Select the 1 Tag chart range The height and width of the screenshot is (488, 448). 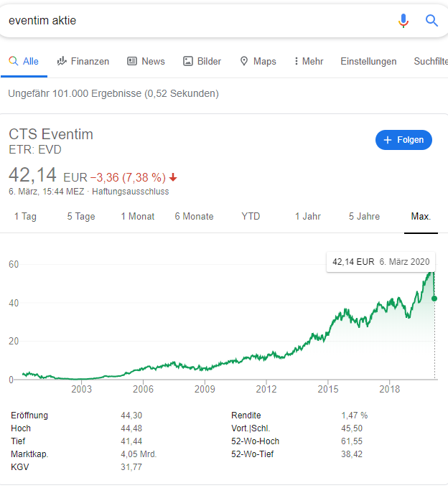pyautogui.click(x=25, y=217)
